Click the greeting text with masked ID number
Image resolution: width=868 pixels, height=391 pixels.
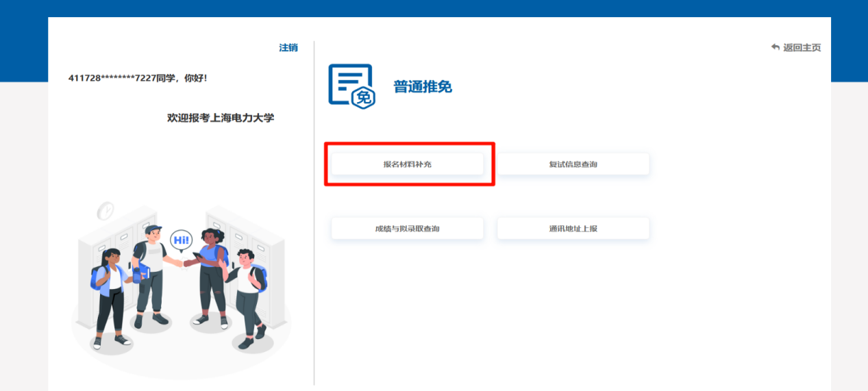138,78
